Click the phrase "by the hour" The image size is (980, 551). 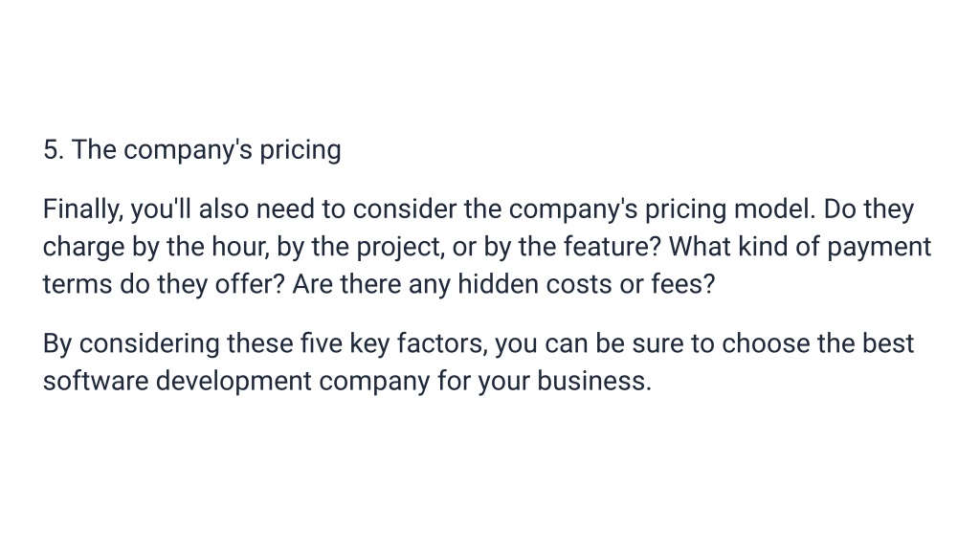tap(200, 247)
